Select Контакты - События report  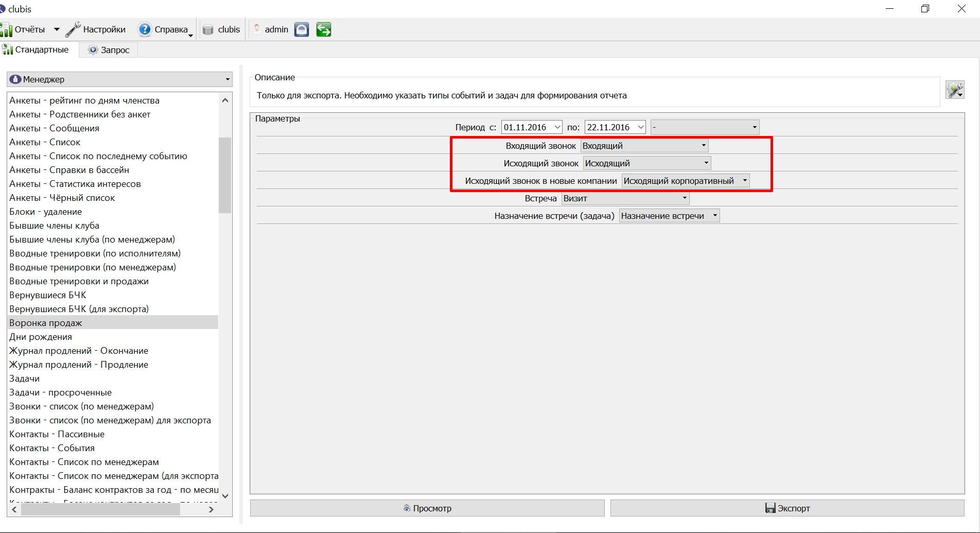[x=113, y=448]
